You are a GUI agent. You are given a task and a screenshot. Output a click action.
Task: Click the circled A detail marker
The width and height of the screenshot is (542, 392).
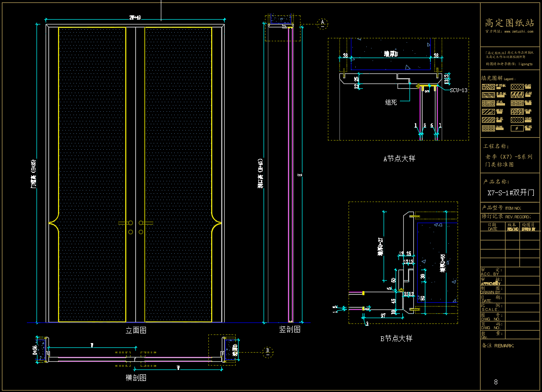click(x=323, y=22)
